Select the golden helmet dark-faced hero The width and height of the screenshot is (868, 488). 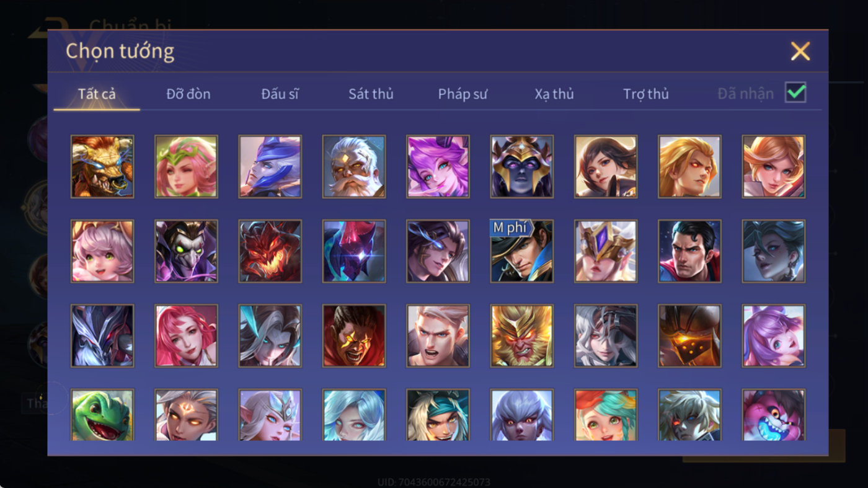click(x=521, y=167)
